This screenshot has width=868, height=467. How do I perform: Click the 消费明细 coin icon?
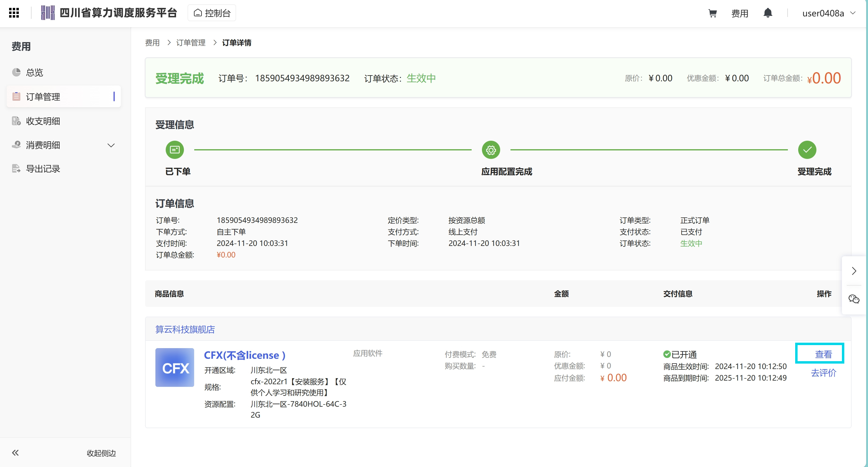point(16,145)
